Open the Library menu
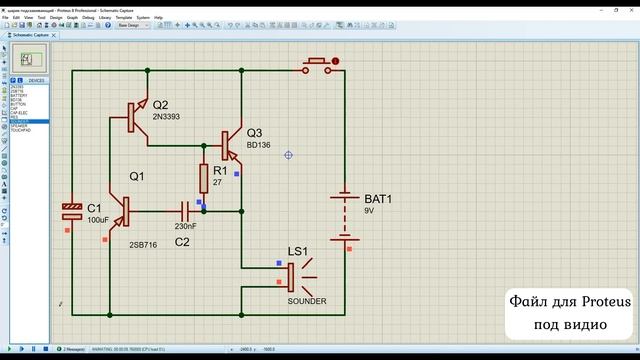 coord(105,18)
